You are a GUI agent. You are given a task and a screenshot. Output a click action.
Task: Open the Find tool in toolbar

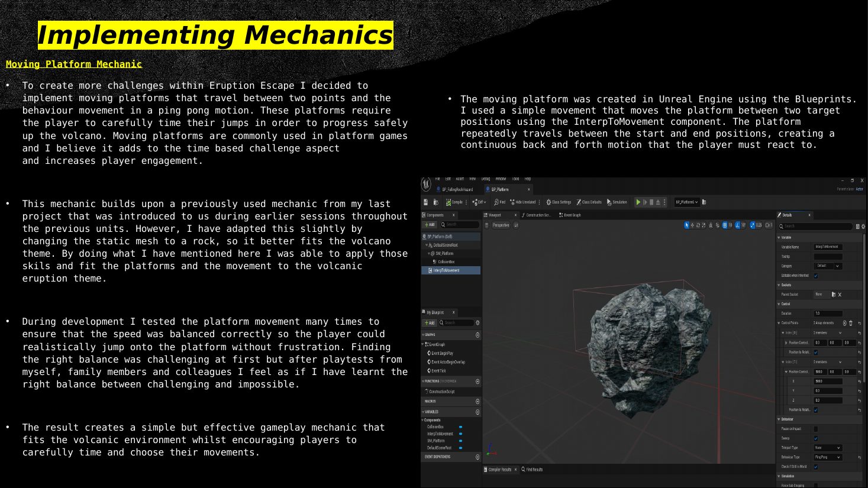[499, 202]
